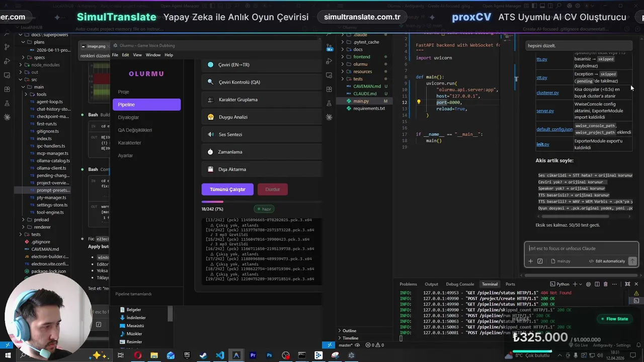Image resolution: width=644 pixels, height=362 pixels.
Task: Switch to the Debug Console tab
Action: (x=460, y=284)
